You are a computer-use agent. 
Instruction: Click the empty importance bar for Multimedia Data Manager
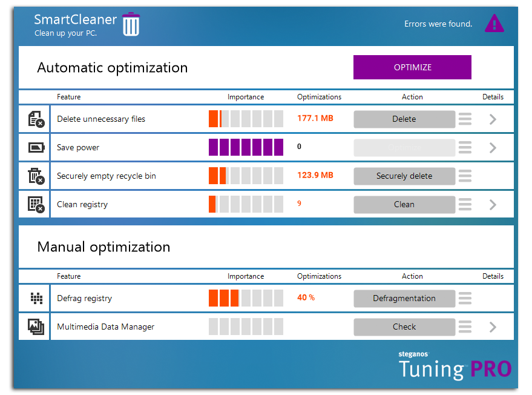point(246,327)
